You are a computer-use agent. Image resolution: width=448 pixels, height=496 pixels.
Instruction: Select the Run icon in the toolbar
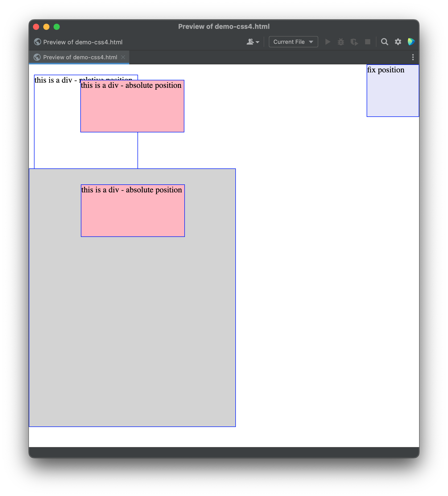(x=328, y=42)
